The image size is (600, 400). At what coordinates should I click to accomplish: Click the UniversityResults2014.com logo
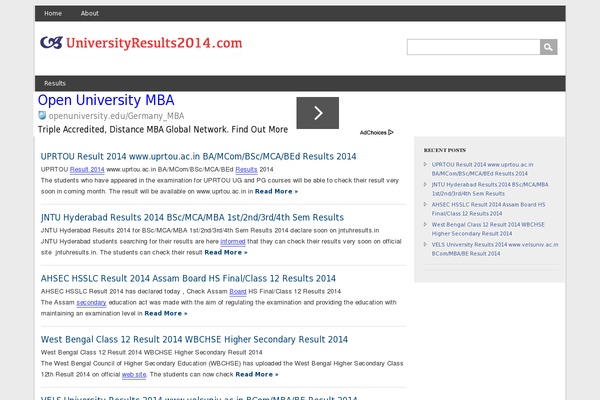tap(141, 43)
